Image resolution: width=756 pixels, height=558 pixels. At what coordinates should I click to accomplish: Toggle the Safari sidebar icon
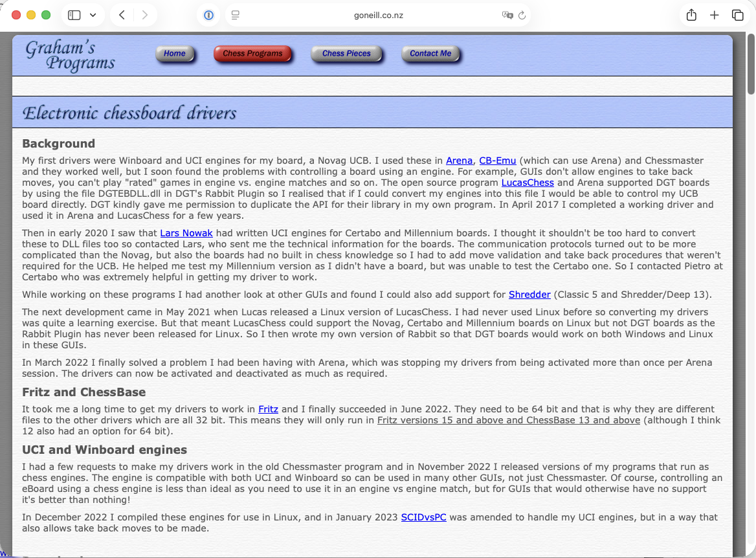[74, 15]
